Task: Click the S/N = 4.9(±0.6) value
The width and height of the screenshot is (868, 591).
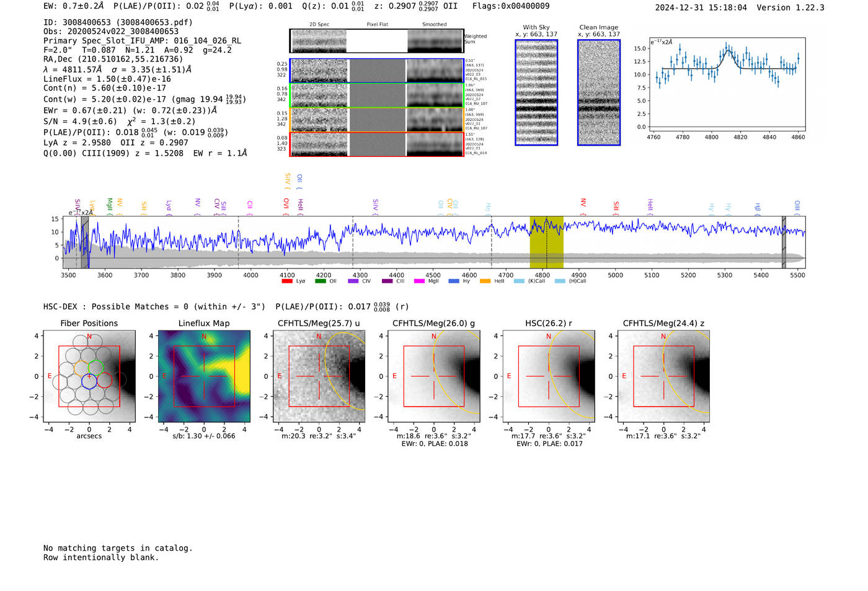Action: (80, 122)
